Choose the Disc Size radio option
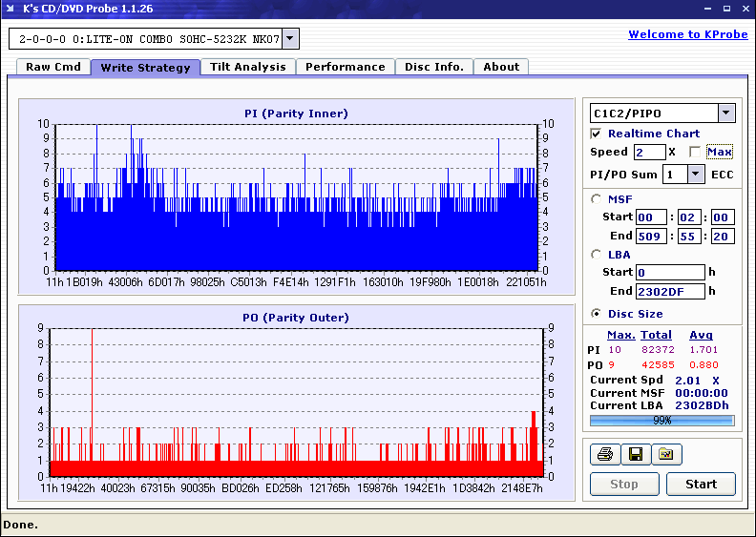The height and width of the screenshot is (537, 756). (597, 314)
